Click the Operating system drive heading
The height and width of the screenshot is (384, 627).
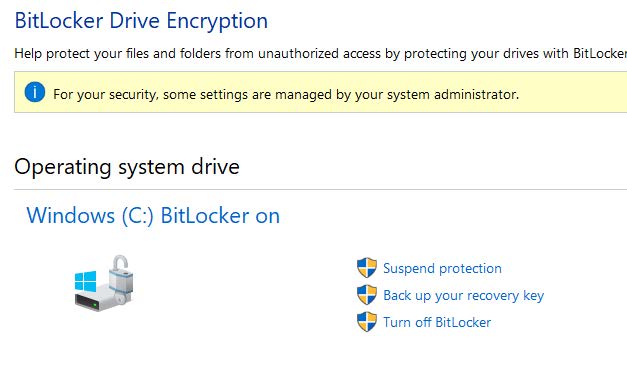tap(127, 166)
